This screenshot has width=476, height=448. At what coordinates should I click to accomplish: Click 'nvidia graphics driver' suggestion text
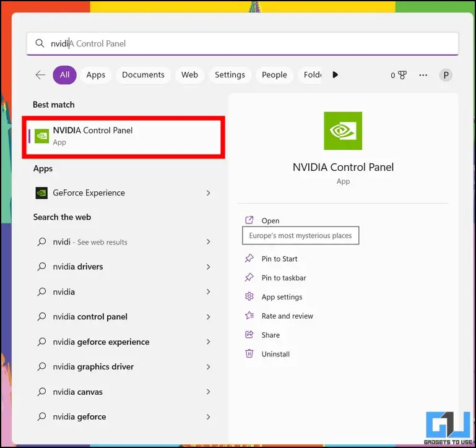93,367
